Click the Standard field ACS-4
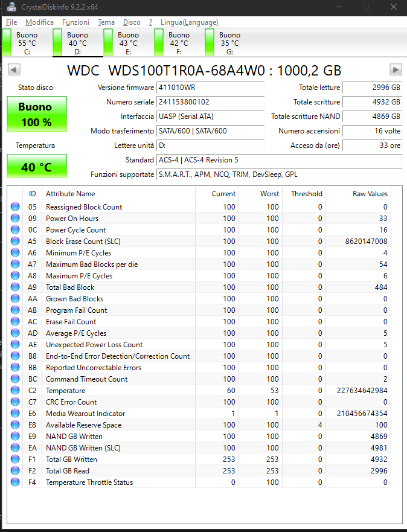Image resolution: width=407 pixels, height=532 pixels. 279,160
